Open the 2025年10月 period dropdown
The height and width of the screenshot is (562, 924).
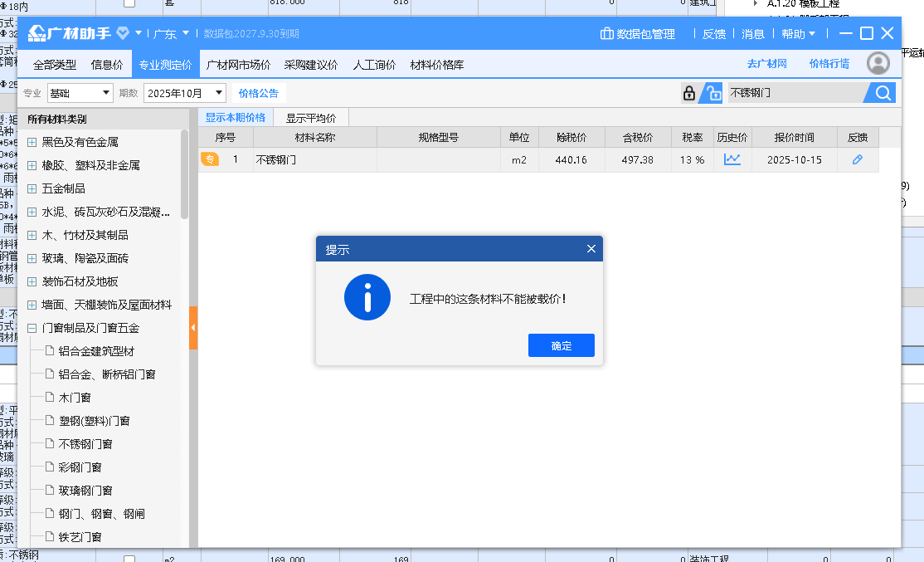click(186, 92)
